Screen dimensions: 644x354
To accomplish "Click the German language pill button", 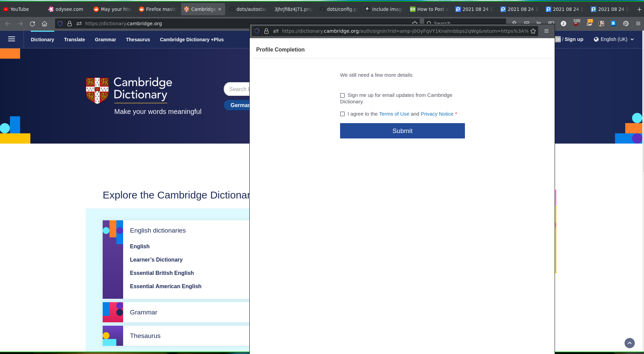I will (237, 105).
